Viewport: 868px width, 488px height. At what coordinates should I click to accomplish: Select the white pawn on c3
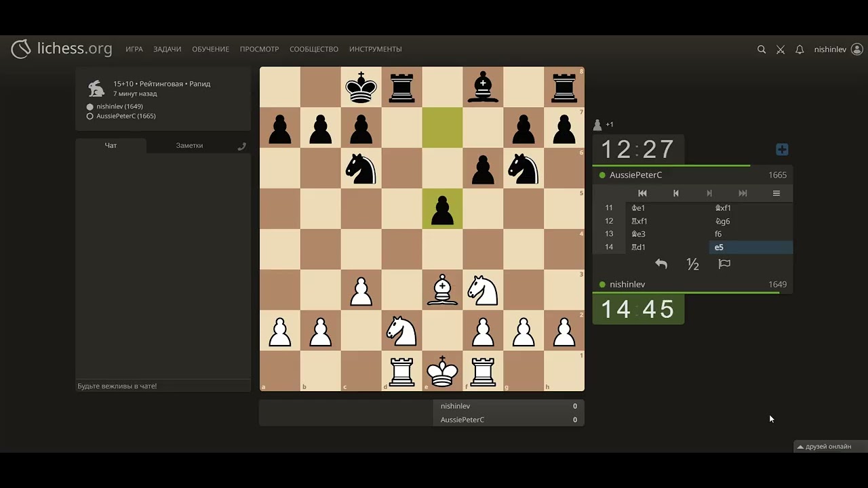[x=361, y=290]
